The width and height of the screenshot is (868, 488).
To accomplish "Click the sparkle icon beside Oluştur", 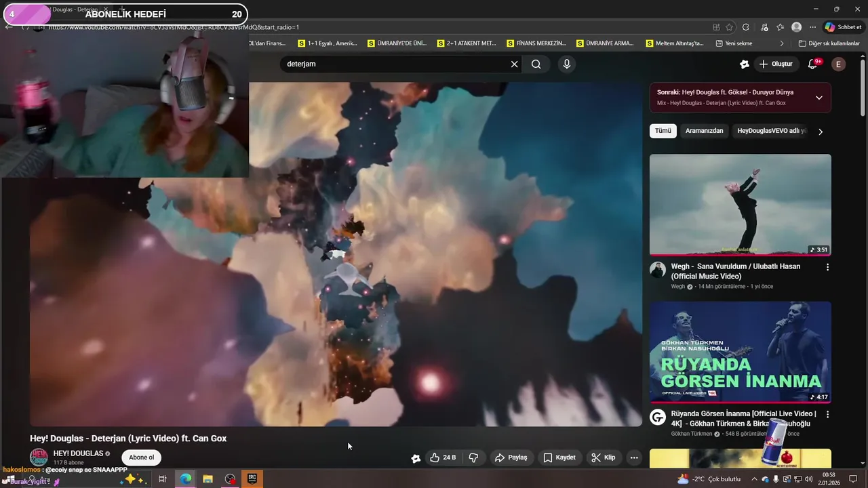I will [745, 64].
